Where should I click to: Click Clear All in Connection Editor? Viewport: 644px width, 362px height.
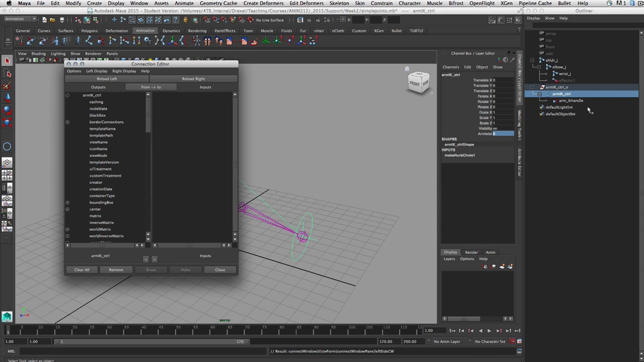(x=82, y=270)
